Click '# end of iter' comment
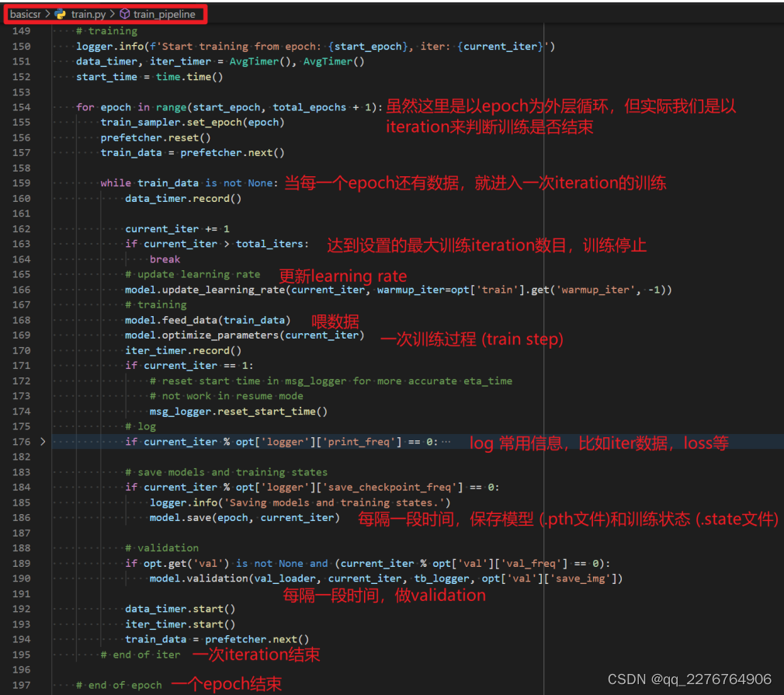The image size is (784, 695). click(140, 655)
